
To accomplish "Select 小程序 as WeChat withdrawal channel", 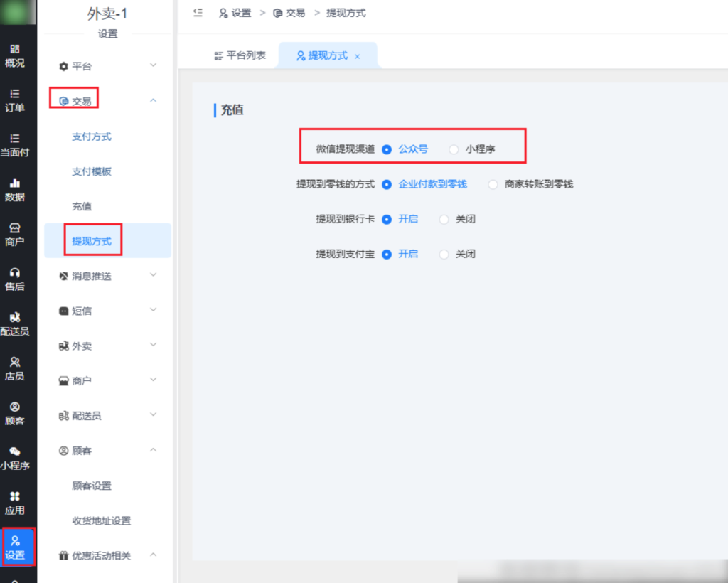I will point(454,149).
